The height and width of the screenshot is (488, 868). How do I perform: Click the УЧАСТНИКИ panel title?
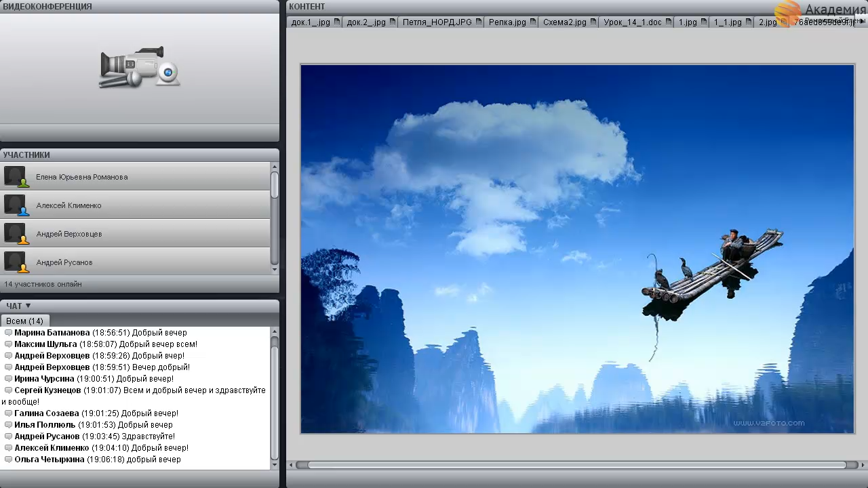26,155
